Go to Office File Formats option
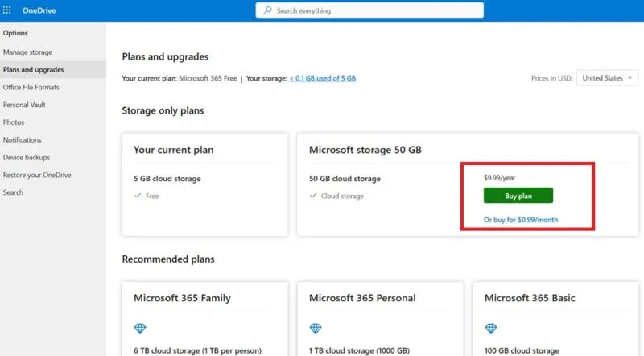 click(31, 87)
